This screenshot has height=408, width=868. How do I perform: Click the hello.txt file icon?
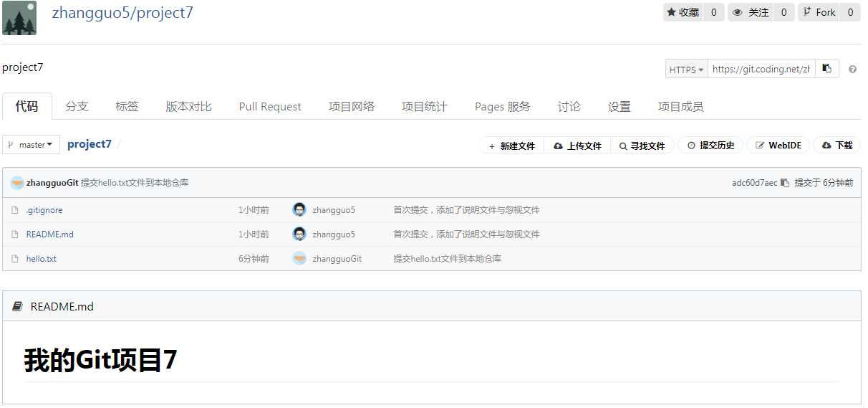coord(14,259)
